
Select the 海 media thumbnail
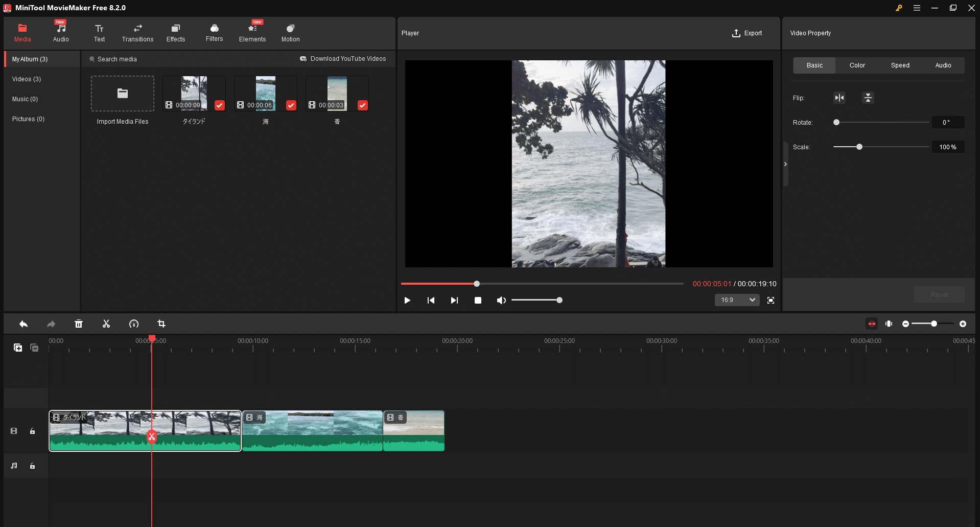[x=266, y=94]
